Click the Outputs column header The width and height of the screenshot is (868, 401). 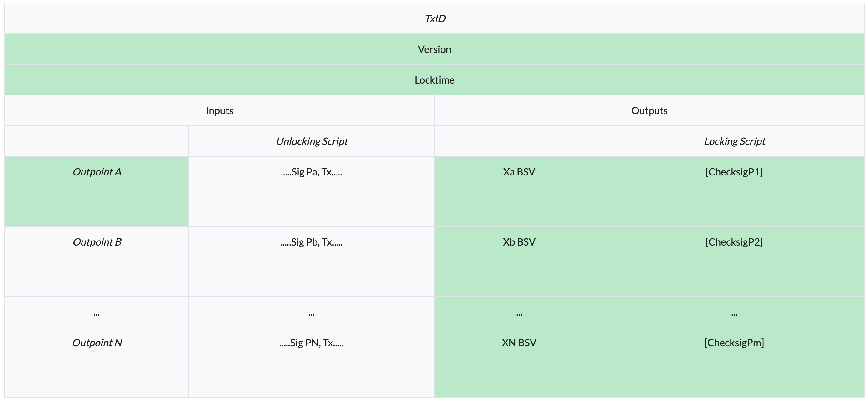click(649, 111)
